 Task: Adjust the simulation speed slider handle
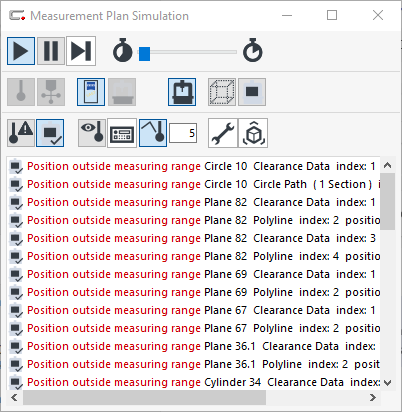[x=144, y=54]
